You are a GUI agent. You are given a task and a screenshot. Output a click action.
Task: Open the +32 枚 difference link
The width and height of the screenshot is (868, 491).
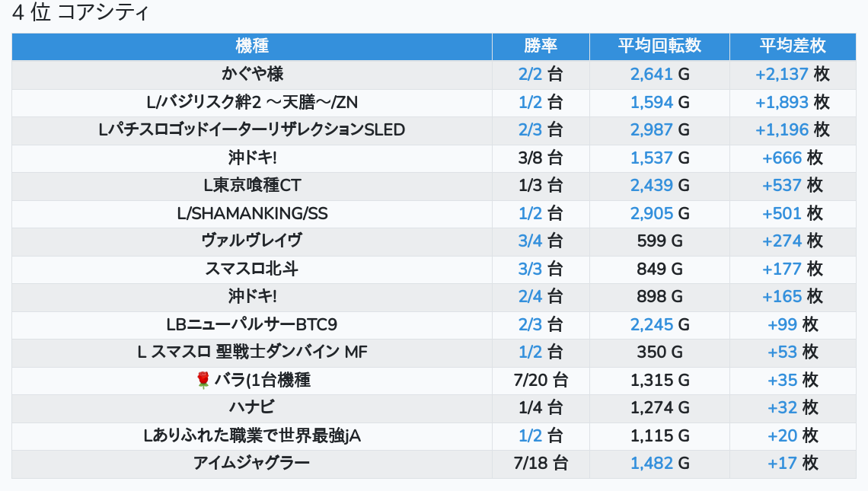(x=782, y=408)
